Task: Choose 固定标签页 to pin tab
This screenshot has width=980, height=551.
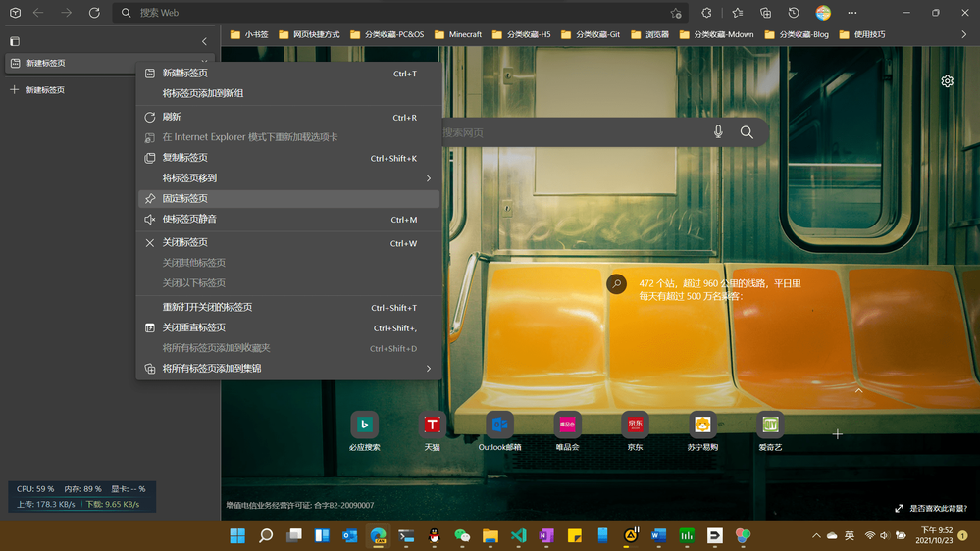Action: click(288, 199)
